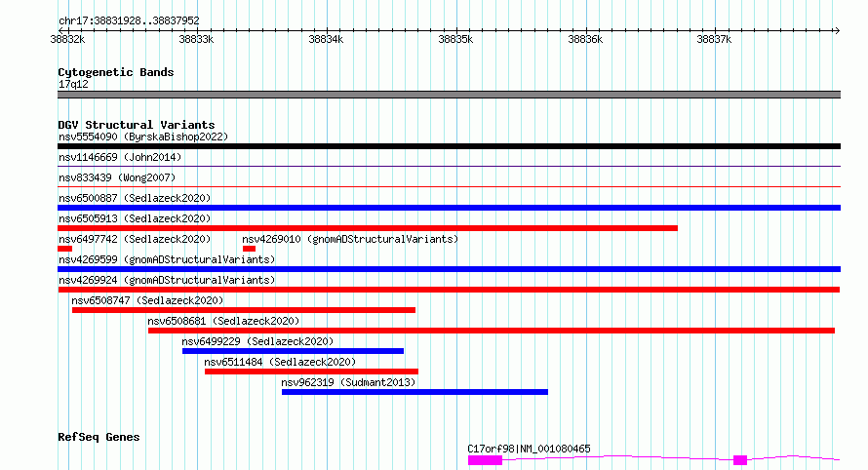The width and height of the screenshot is (868, 470).
Task: Click the Cytogenetic Bands track title
Action: tap(116, 72)
